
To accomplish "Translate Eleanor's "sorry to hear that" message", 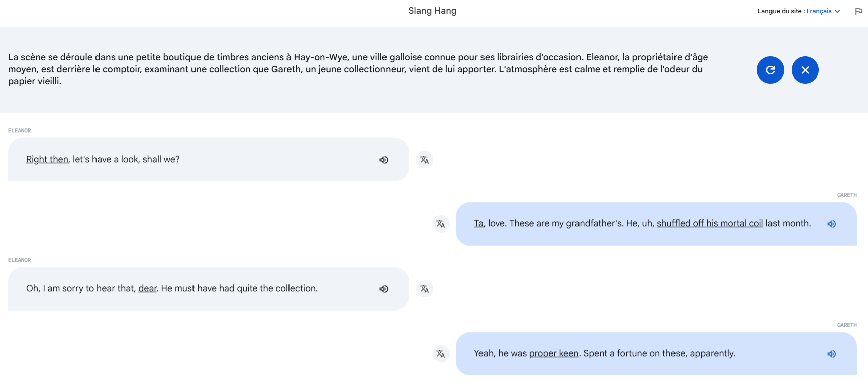I will 425,289.
